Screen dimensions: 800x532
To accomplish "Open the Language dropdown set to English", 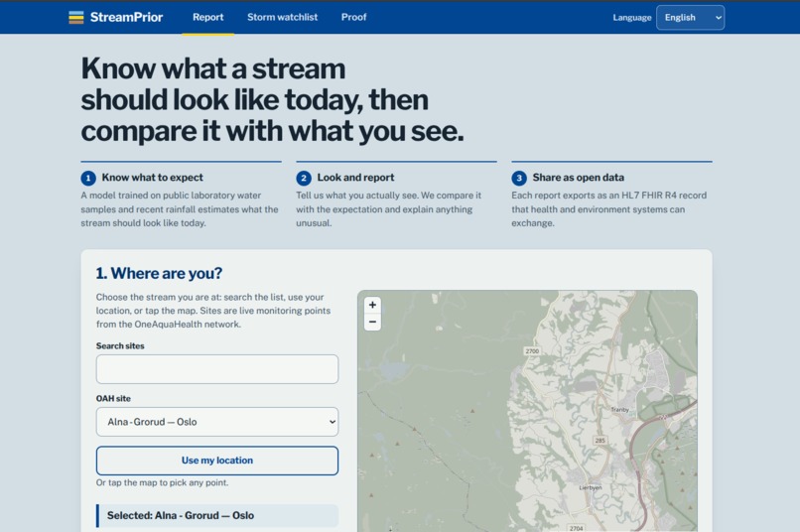I will pyautogui.click(x=690, y=17).
